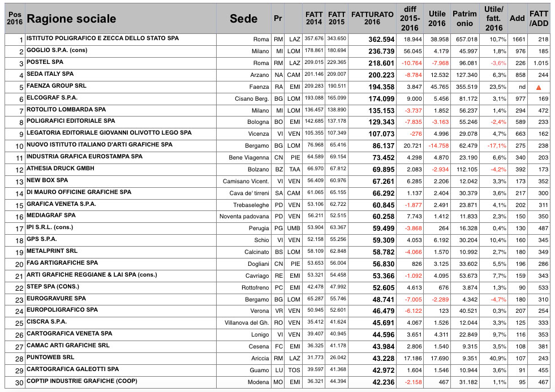Select the "ROTOLITO LOMBARDA SPA" company name
The width and height of the screenshot is (555, 392).
[x=66, y=110]
